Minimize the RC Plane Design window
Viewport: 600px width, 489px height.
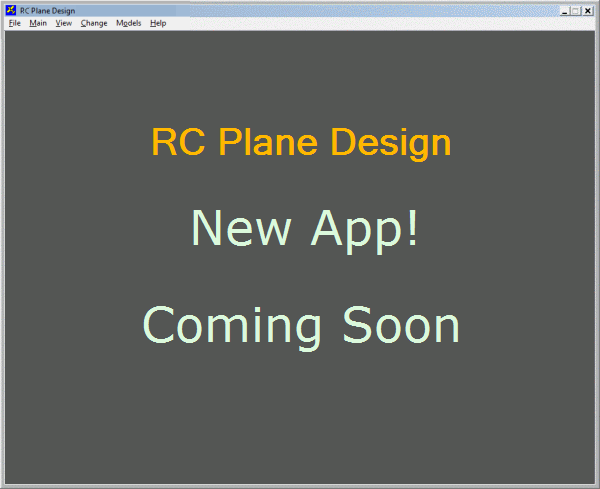(x=565, y=10)
